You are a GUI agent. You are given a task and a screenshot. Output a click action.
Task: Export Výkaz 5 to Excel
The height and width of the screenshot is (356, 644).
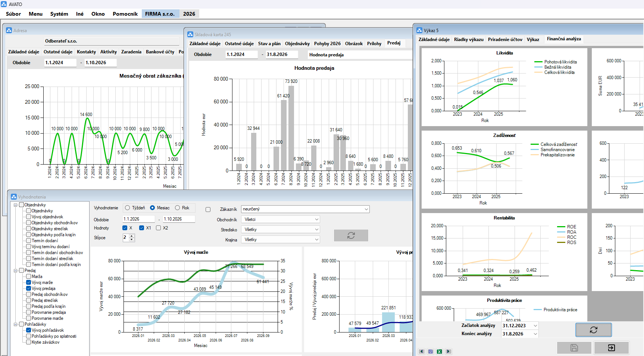[x=440, y=352]
